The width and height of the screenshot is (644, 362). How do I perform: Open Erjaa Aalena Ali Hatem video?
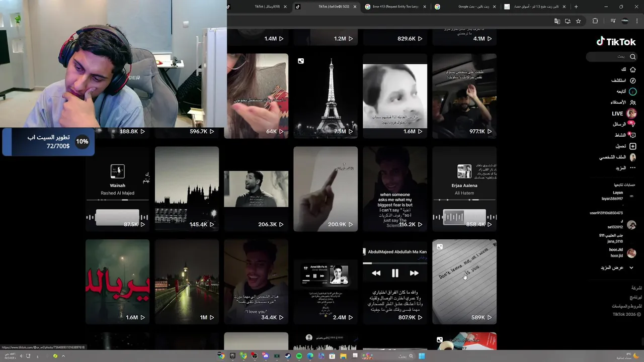(x=464, y=189)
